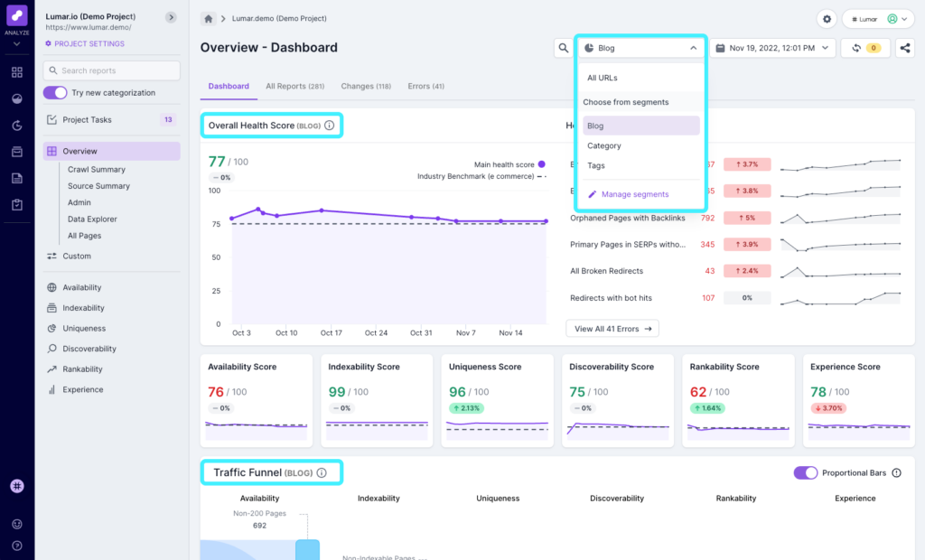Click info icon next to Overall Health Score
Viewport: 925px width, 560px height.
tap(329, 126)
